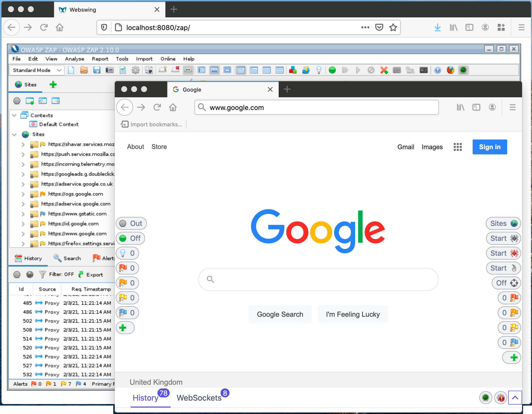
Task: Switch to the WebSockets tab
Action: point(199,398)
